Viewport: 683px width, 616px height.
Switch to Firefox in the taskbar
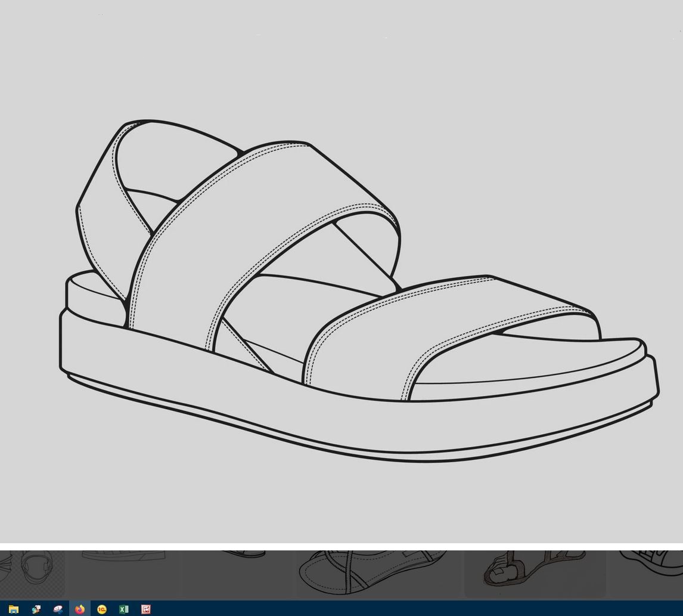click(79, 609)
